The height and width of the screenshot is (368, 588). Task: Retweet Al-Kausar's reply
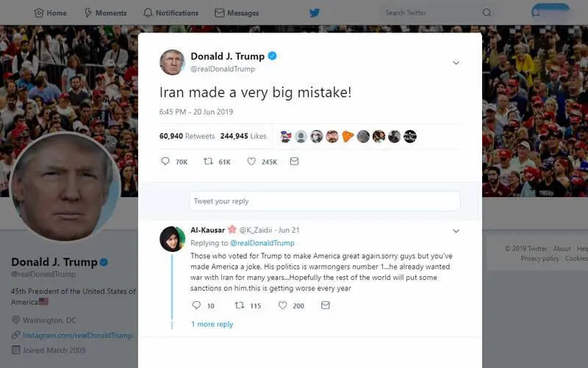pyautogui.click(x=240, y=306)
